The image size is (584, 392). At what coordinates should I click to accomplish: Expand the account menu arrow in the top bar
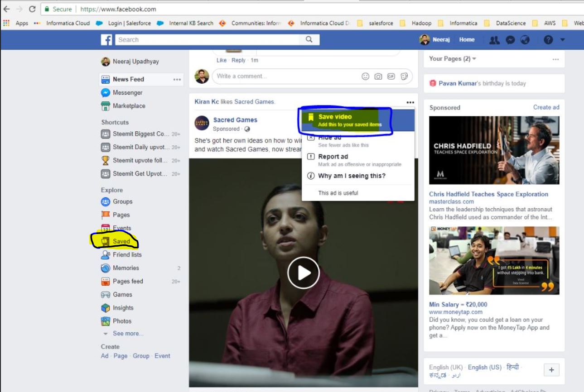point(562,40)
